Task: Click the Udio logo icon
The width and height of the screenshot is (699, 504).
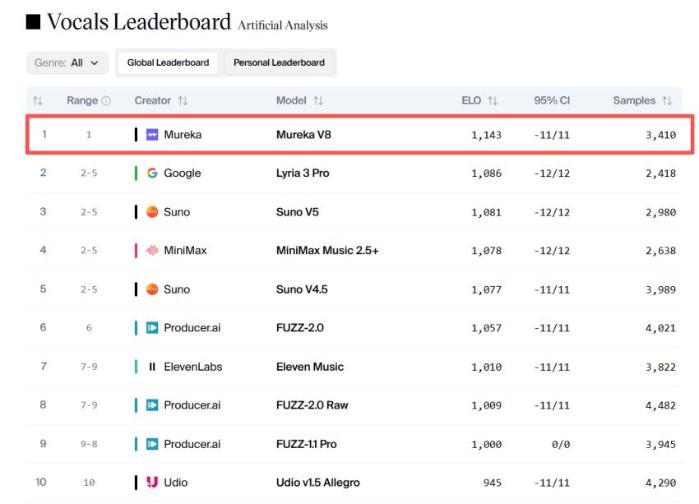Action: 152,482
